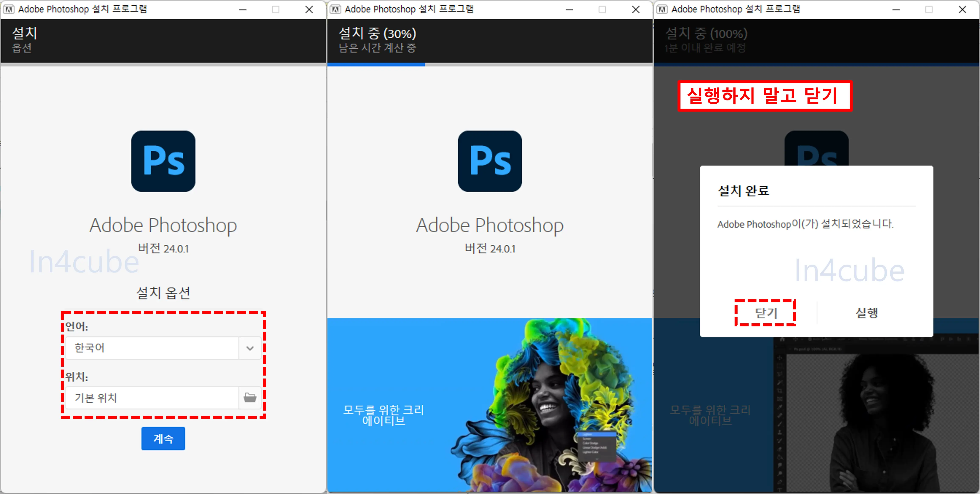Minimize the 설치 중 (30%) window

point(569,10)
